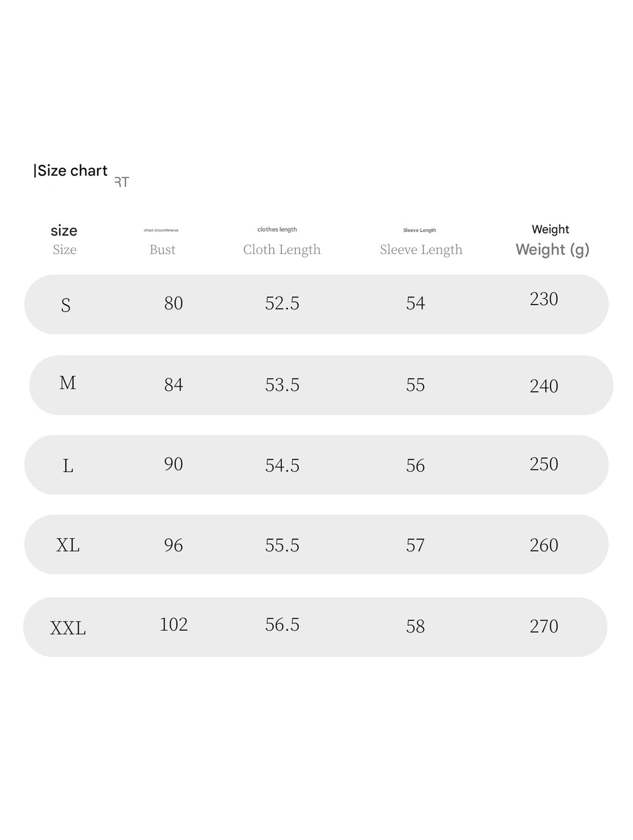Click bust value 84 in M row
The height and width of the screenshot is (840, 633).
[173, 385]
